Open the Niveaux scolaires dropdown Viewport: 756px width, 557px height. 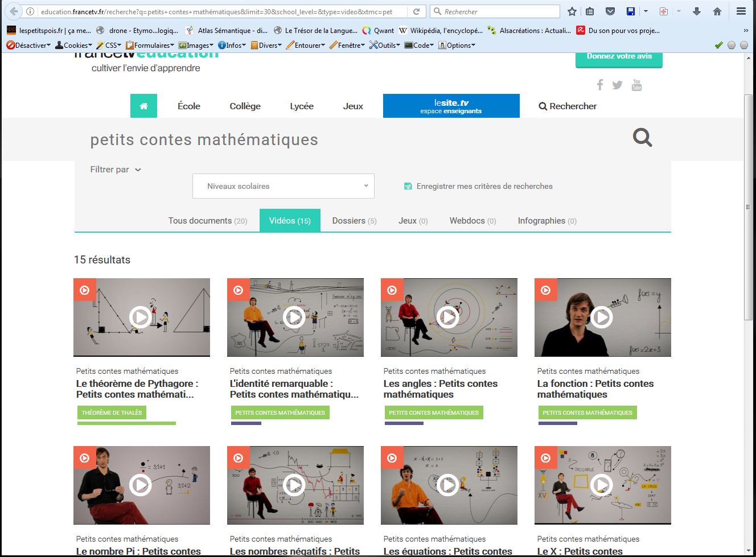click(283, 186)
